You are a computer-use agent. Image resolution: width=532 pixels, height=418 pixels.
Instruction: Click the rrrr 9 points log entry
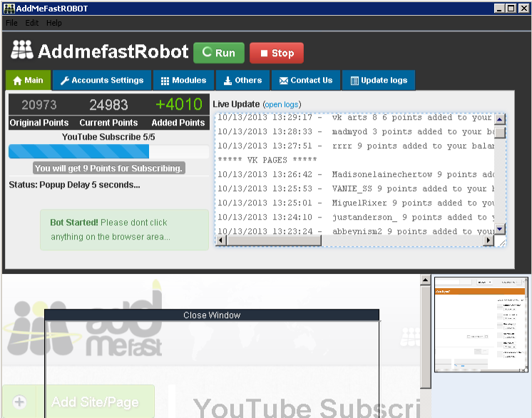[x=356, y=146]
